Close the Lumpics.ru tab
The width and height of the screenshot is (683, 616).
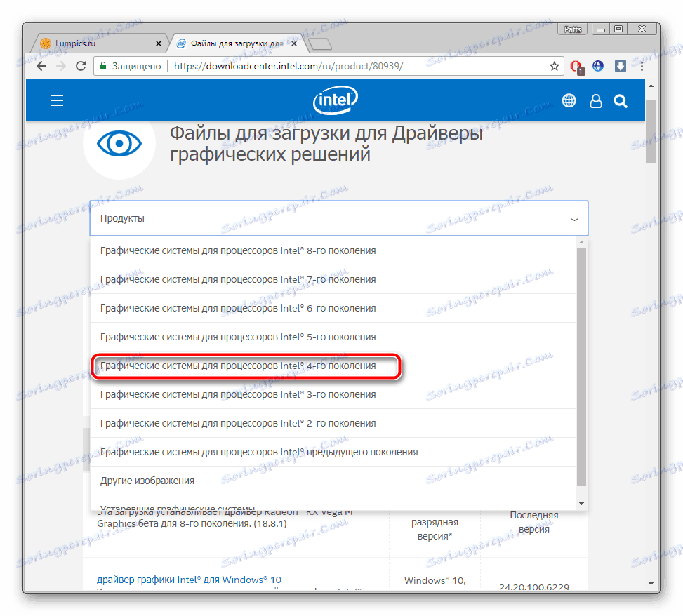click(159, 43)
